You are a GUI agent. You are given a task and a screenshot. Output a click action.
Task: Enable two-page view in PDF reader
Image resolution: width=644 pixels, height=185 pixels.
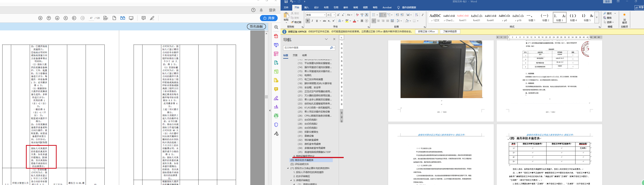point(123,18)
